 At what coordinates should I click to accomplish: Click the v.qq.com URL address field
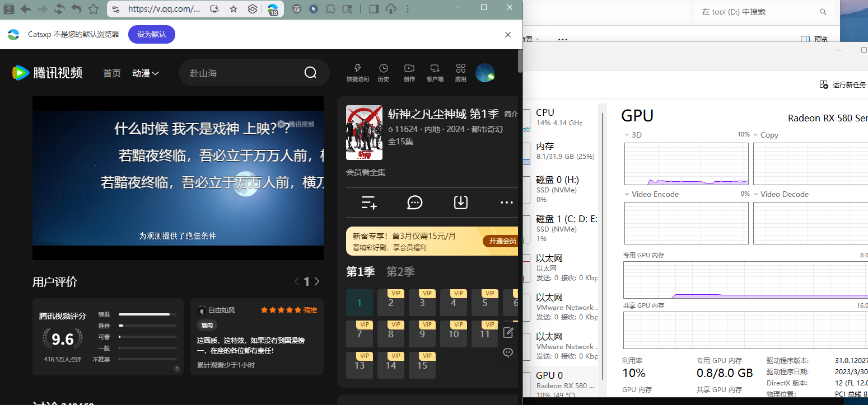tap(164, 9)
